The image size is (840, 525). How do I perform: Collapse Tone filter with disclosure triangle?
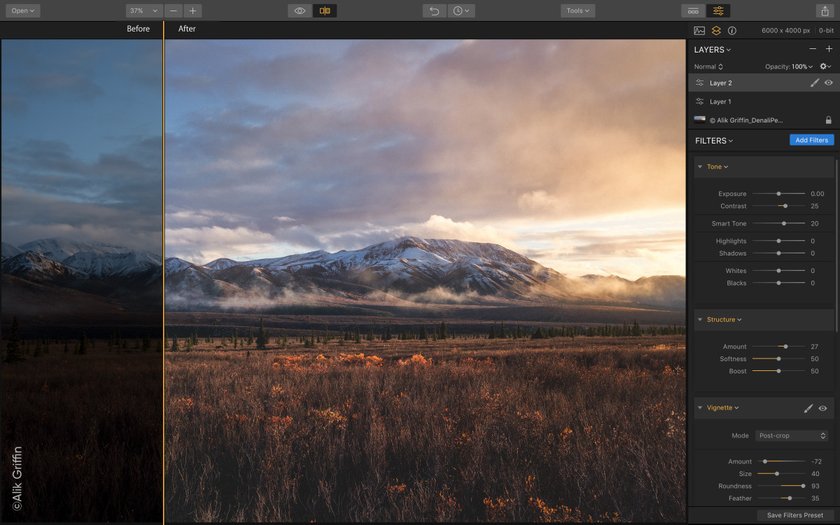700,167
